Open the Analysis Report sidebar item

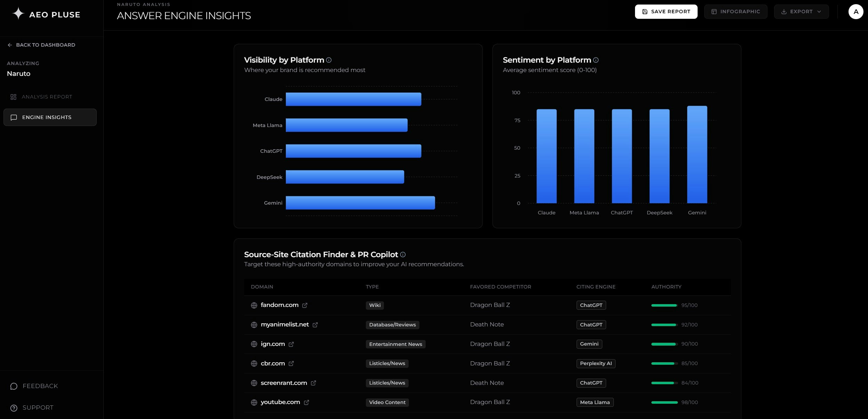tap(50, 97)
